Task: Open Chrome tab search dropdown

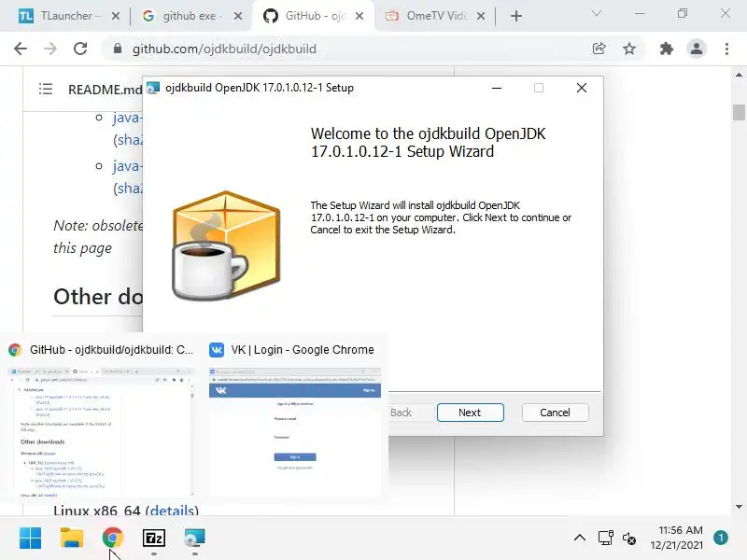Action: point(597,13)
